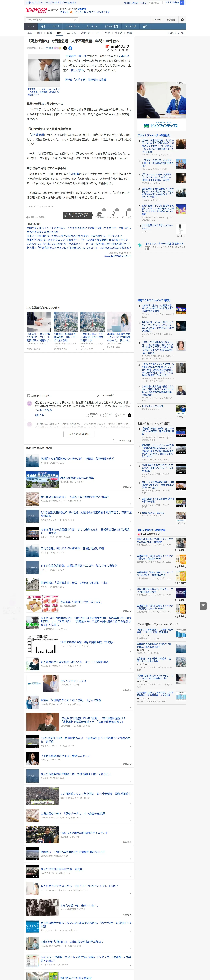Select the エンタメ category tab

(x=71, y=33)
